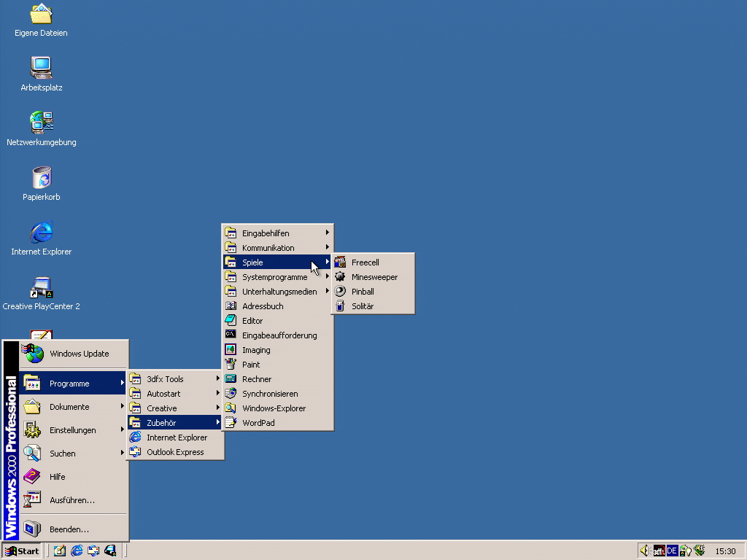The image size is (747, 560).
Task: Click the speaker volume tray icon
Action: (645, 551)
